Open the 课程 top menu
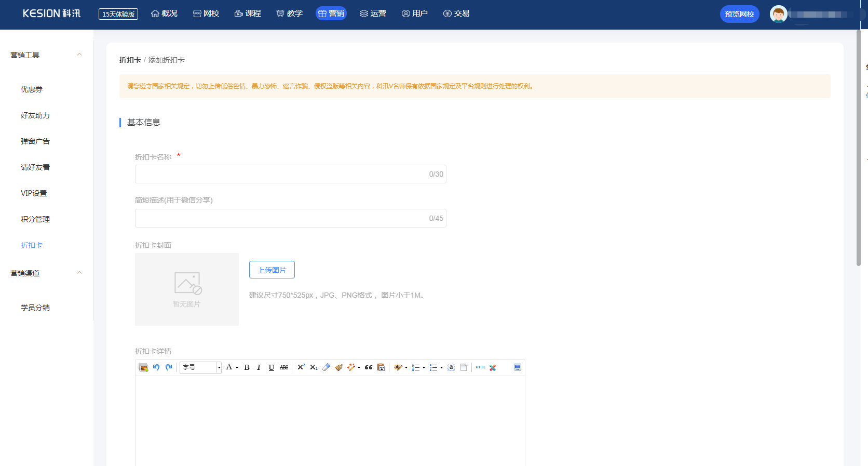The height and width of the screenshot is (466, 868). 248,14
